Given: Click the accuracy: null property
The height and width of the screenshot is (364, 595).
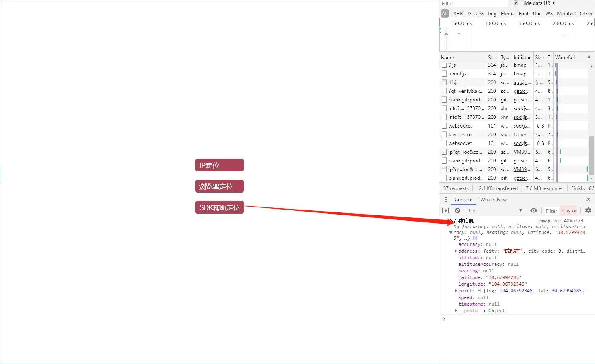Looking at the screenshot, I should [477, 244].
